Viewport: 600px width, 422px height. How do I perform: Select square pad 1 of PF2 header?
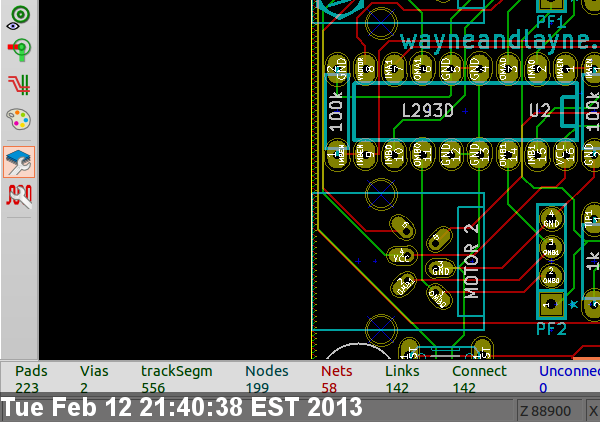coord(551,305)
